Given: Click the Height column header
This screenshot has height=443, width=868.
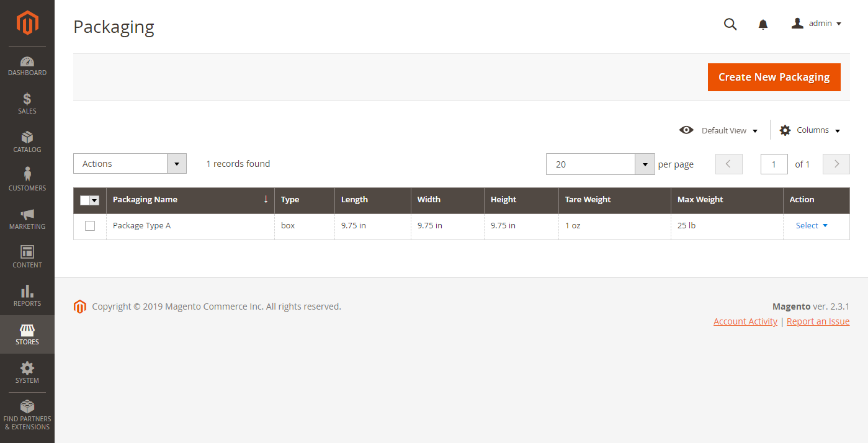Looking at the screenshot, I should pyautogui.click(x=522, y=200).
